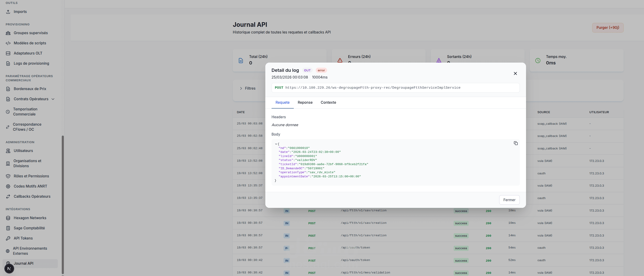Click the Rôles et Permissions shield icon
Image resolution: width=644 pixels, height=276 pixels.
pyautogui.click(x=8, y=176)
